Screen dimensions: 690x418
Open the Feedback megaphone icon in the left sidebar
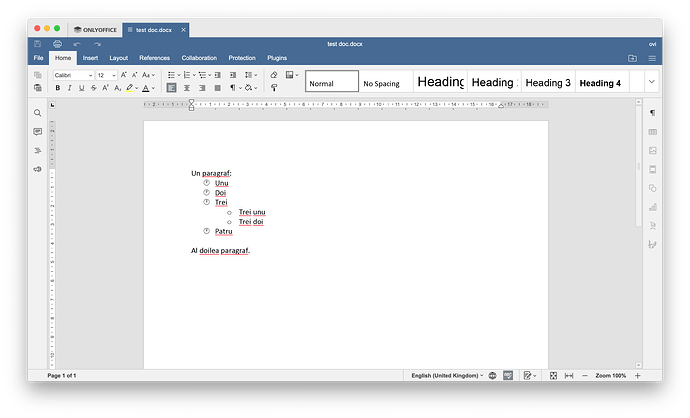(37, 169)
